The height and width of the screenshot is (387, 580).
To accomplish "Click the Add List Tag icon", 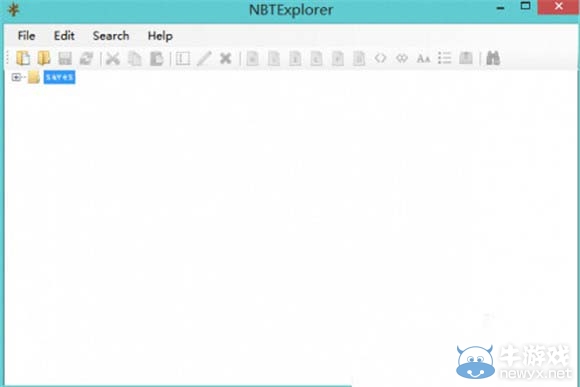I will tap(445, 58).
